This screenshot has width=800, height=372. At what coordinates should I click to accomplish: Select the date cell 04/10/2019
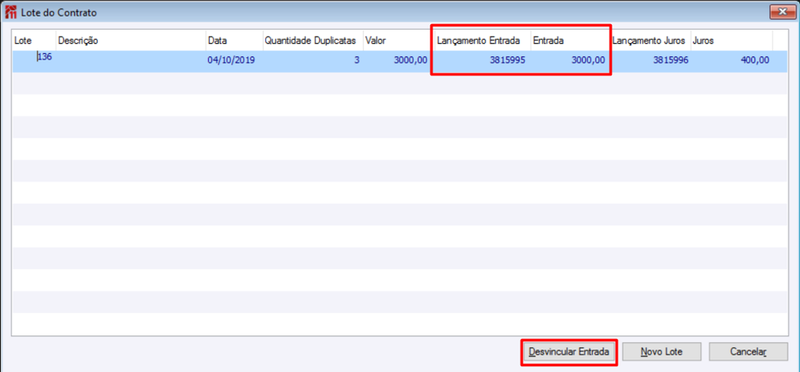[x=234, y=61]
